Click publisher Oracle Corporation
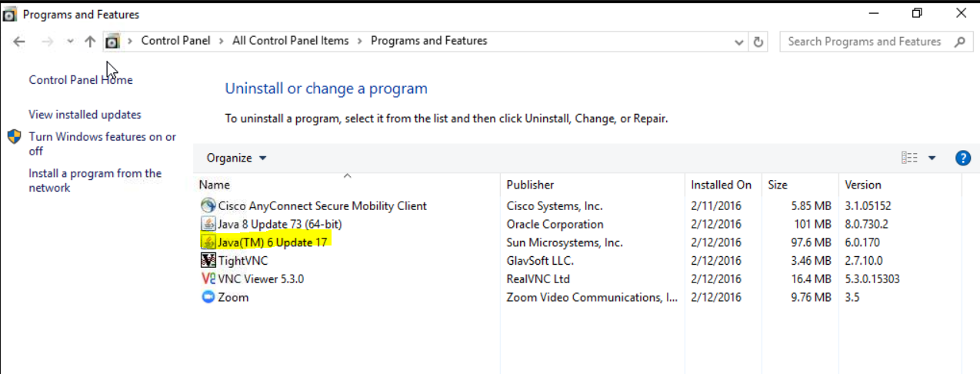This screenshot has height=374, width=980. [555, 224]
